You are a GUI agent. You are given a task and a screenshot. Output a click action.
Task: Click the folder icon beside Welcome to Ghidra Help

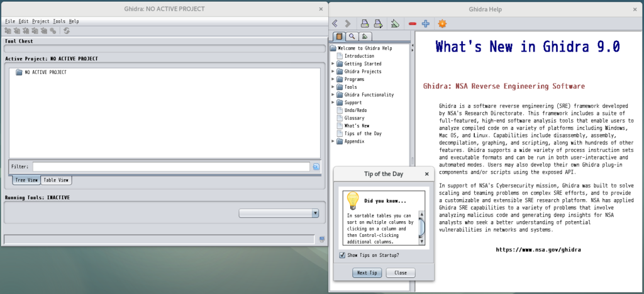click(333, 48)
